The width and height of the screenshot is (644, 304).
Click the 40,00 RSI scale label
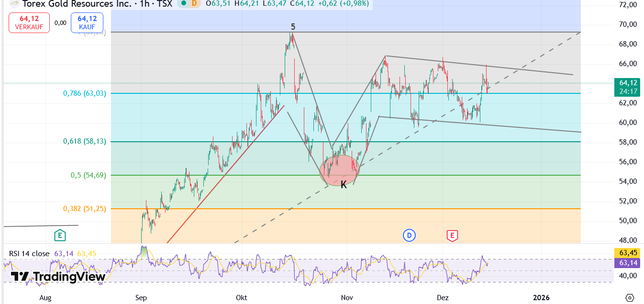pos(628,276)
